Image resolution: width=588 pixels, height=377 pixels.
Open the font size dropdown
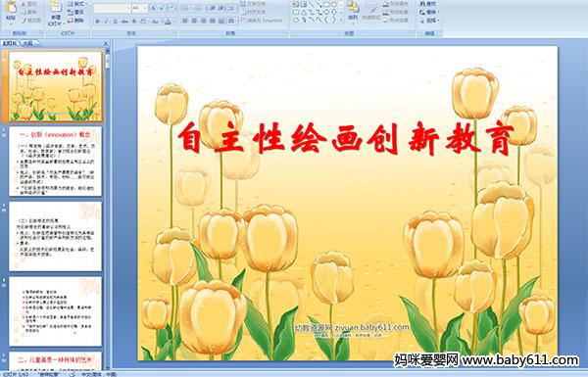click(139, 8)
